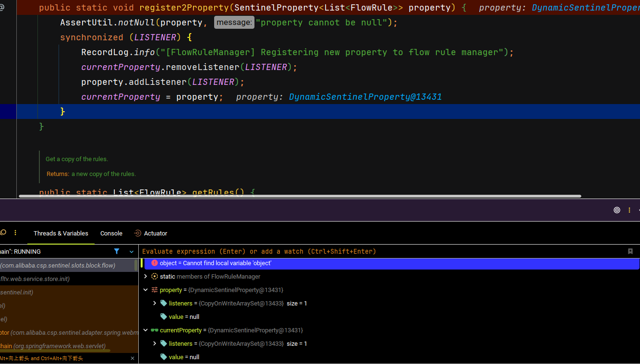Click the tag icon of value under currentProperty
640x364 pixels.
164,357
